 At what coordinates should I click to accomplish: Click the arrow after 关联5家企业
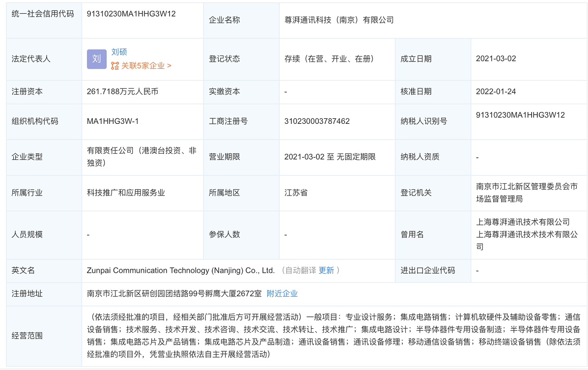click(x=169, y=64)
